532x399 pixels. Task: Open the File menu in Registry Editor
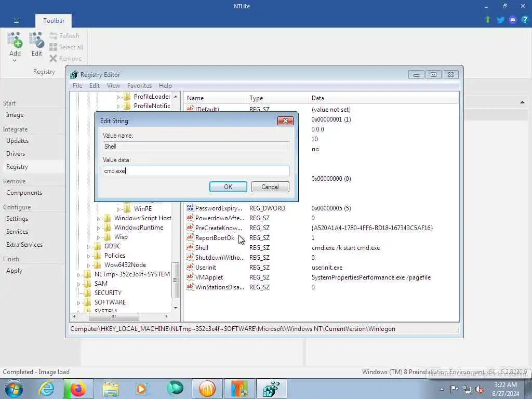(x=77, y=86)
